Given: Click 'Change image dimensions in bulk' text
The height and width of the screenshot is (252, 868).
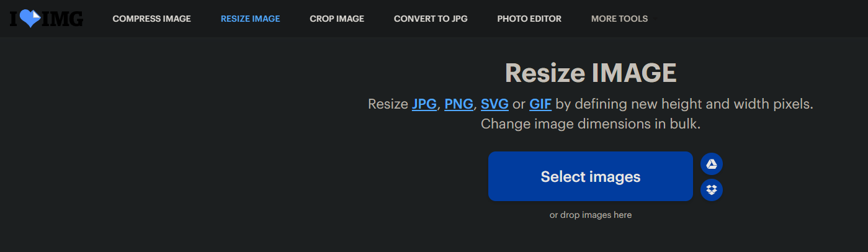Looking at the screenshot, I should pos(591,124).
